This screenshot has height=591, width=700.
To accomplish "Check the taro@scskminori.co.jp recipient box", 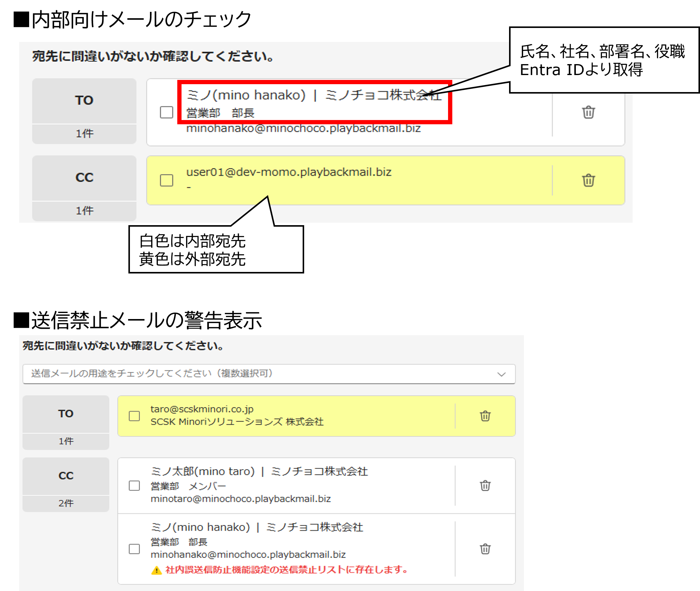I will coord(134,416).
